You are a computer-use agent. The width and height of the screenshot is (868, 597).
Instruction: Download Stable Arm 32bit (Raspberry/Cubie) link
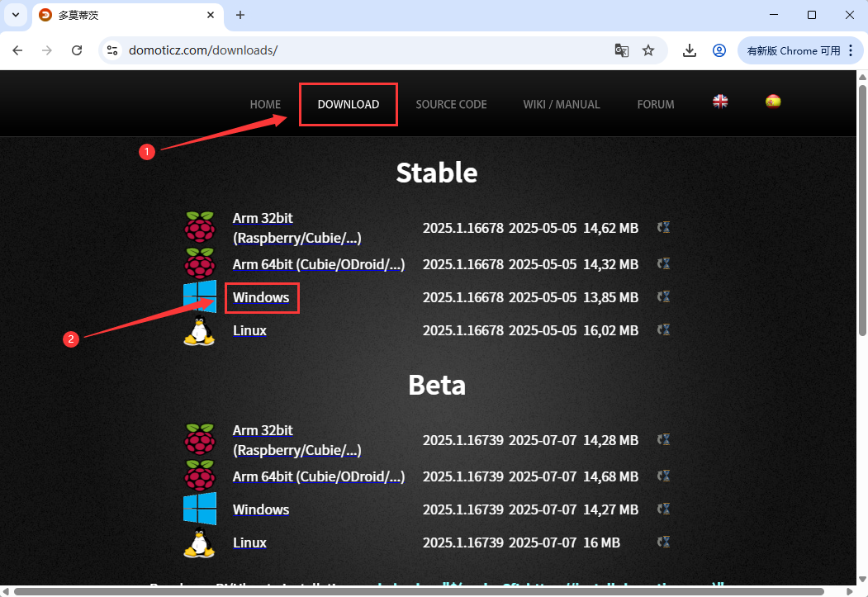coord(296,228)
